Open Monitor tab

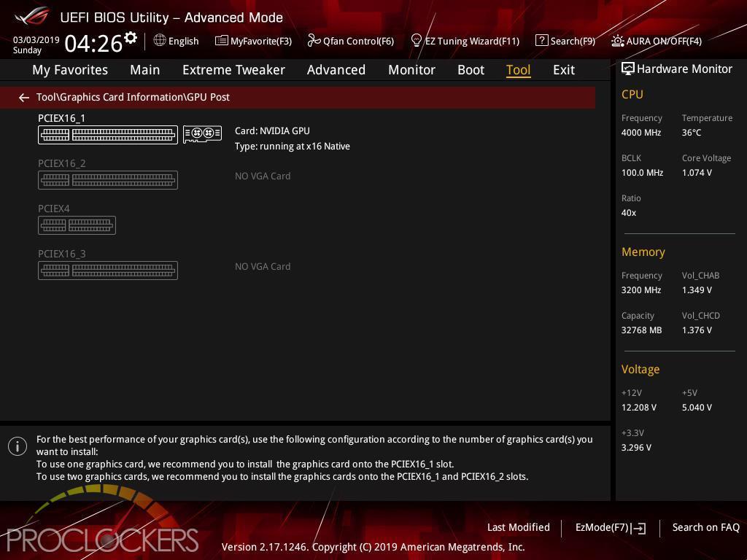(411, 70)
